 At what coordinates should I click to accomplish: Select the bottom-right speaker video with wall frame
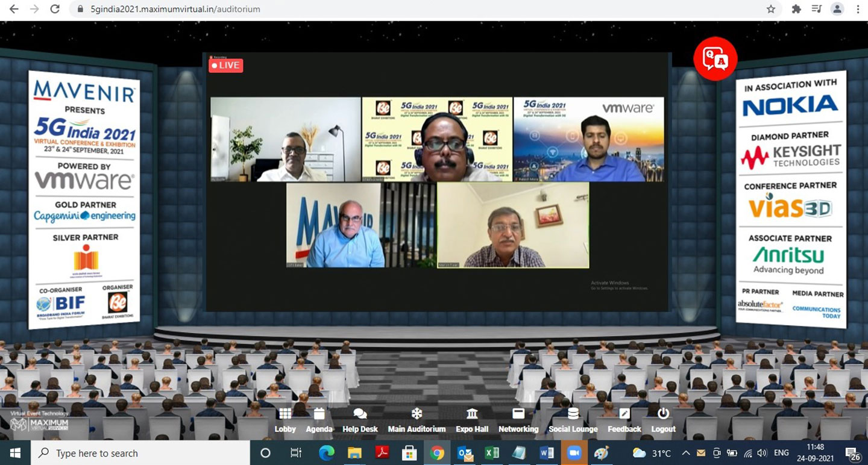click(513, 225)
